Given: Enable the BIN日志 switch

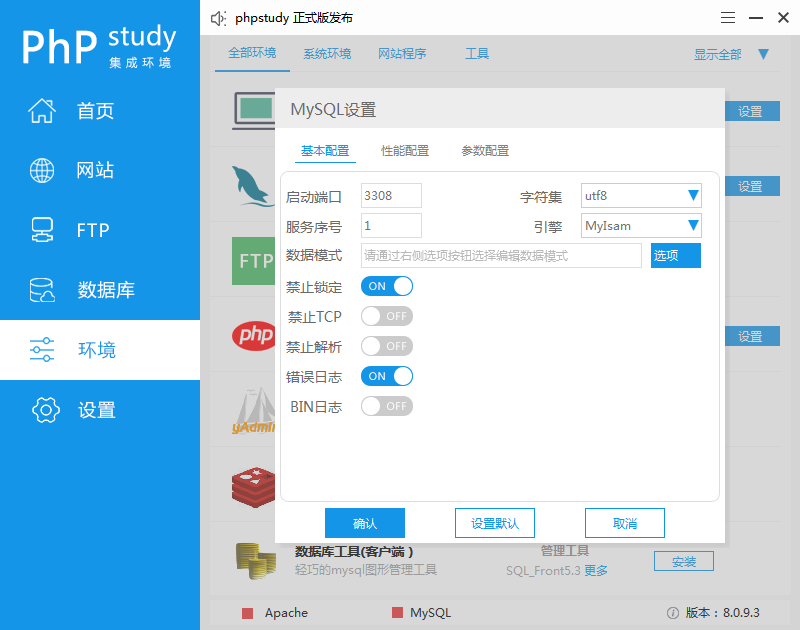Looking at the screenshot, I should tap(387, 407).
